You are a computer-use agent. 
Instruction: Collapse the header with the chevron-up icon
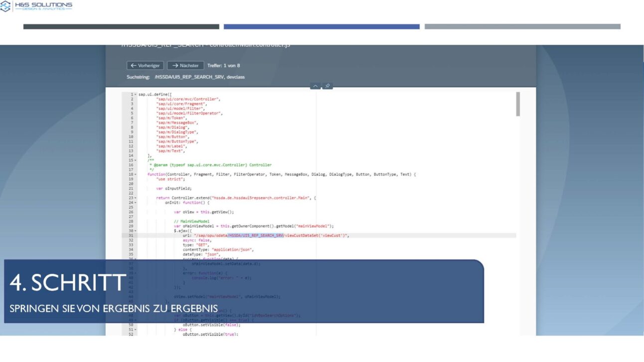pyautogui.click(x=315, y=86)
